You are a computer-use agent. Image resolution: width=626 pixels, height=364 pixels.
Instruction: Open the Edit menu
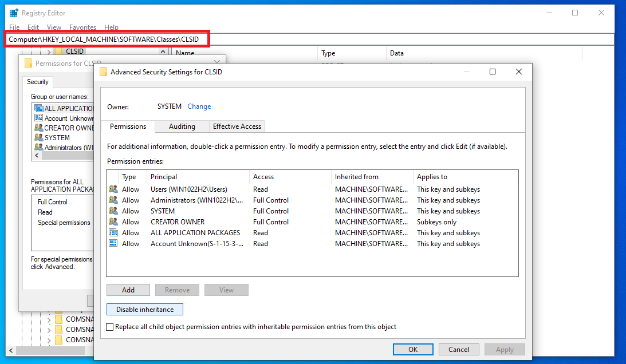[33, 27]
